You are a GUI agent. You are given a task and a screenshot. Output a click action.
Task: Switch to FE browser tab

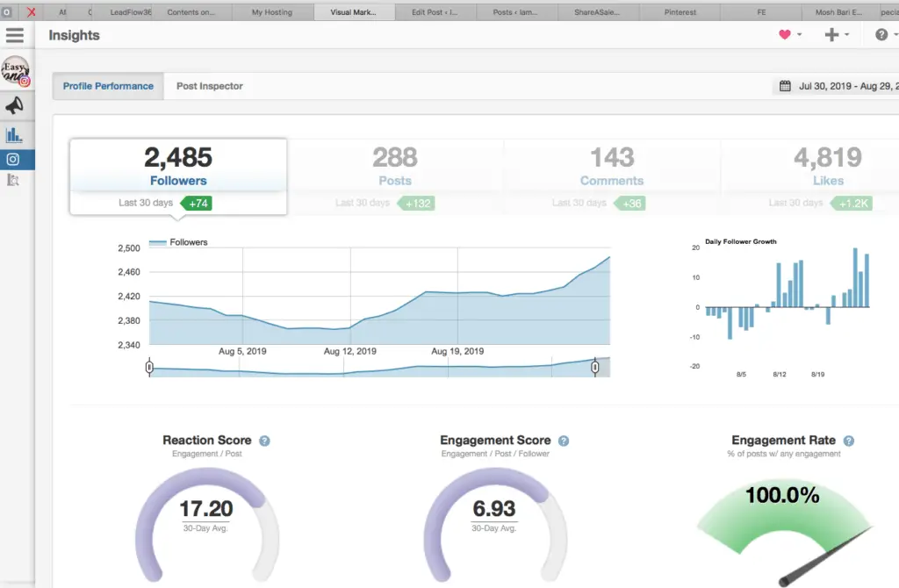tap(761, 12)
